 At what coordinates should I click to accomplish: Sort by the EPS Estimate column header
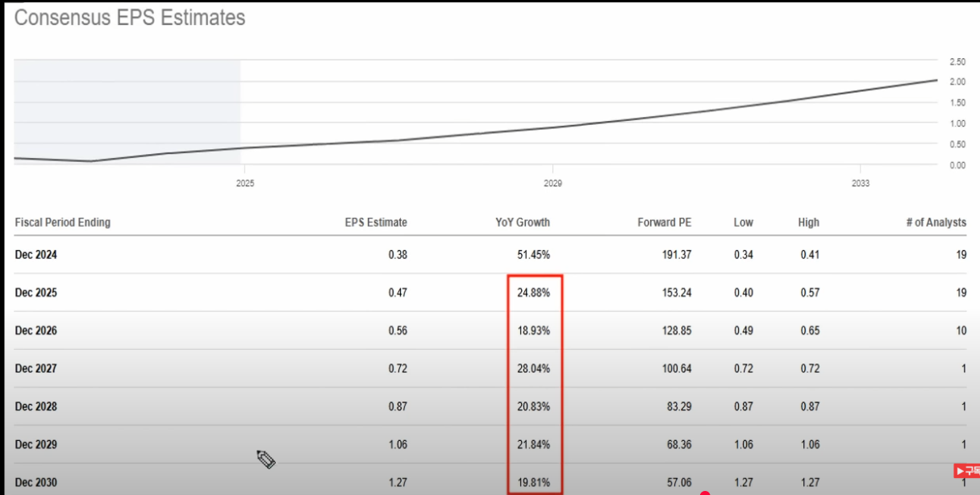tap(376, 223)
